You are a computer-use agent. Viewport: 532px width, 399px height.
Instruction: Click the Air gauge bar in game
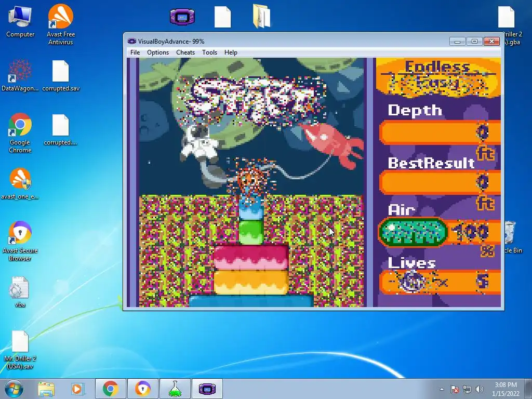click(413, 233)
